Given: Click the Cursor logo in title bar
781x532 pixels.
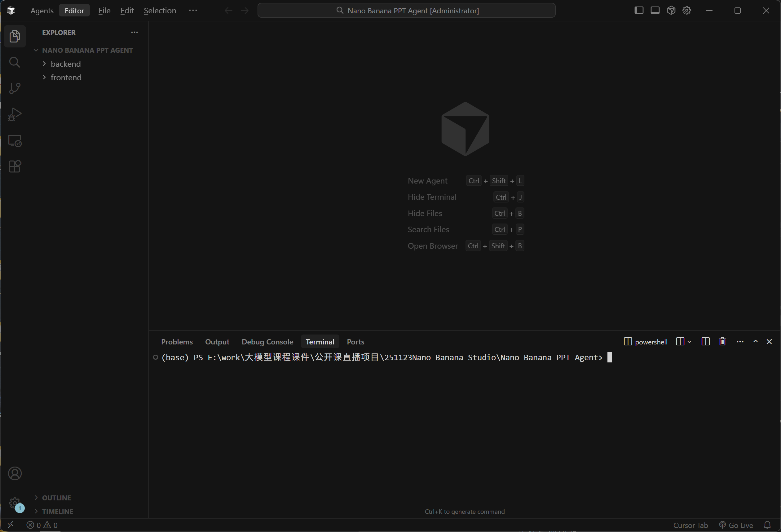Looking at the screenshot, I should [11, 11].
